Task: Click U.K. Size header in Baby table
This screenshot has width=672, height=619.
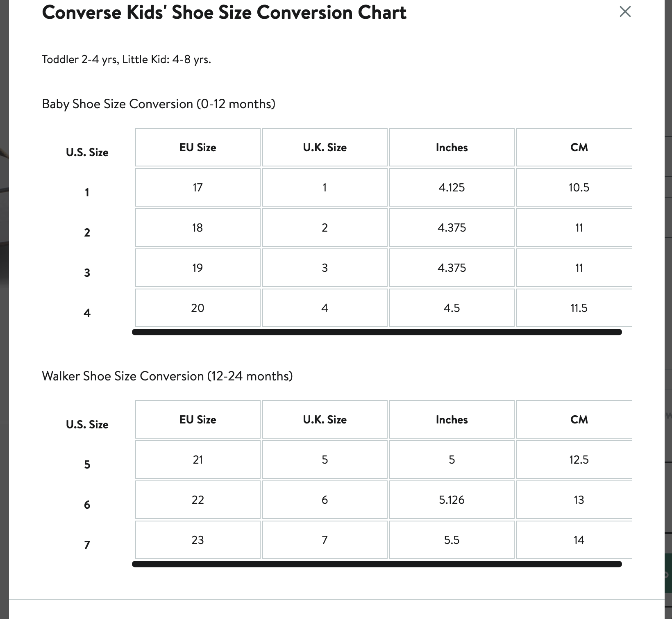Action: (x=325, y=147)
